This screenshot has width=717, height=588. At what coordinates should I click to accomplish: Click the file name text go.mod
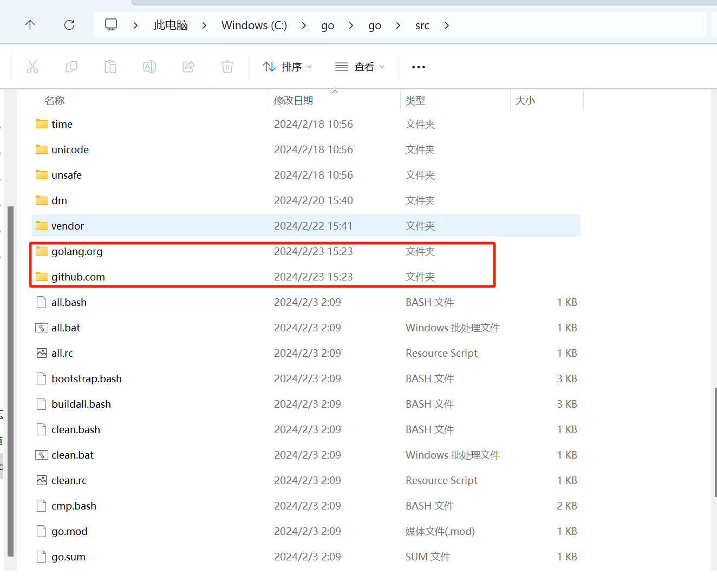(69, 532)
